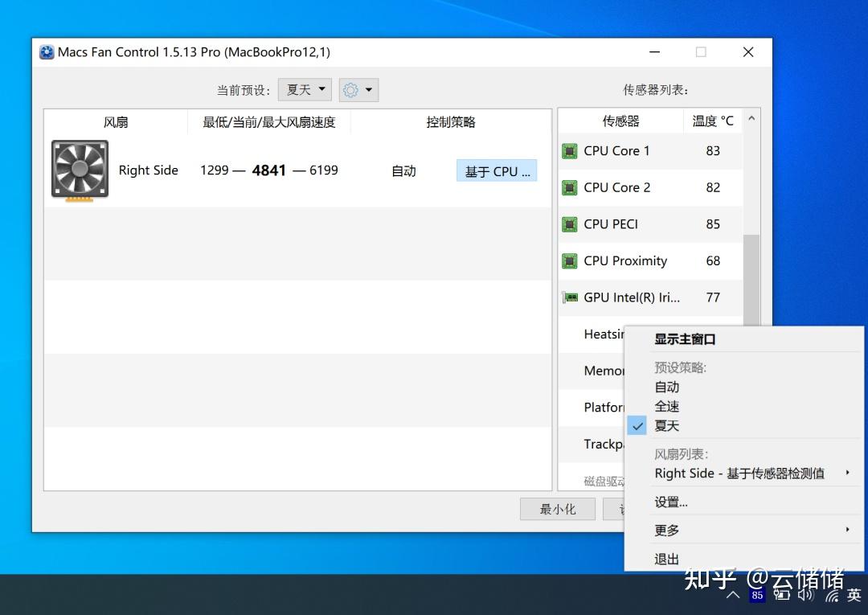The width and height of the screenshot is (868, 615).
Task: Expand the 更多 submenu
Action: coord(665,530)
